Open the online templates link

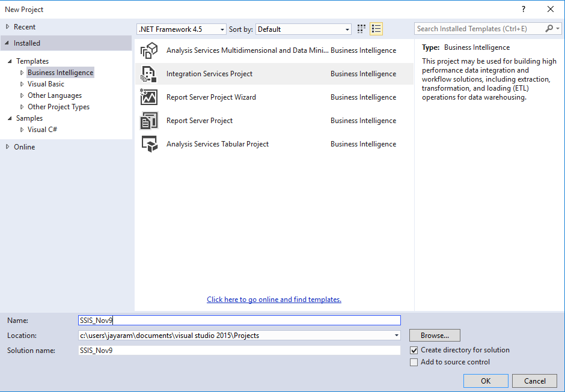(274, 300)
